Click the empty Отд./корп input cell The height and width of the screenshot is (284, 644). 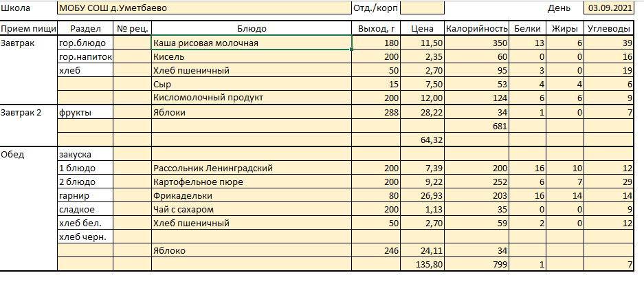[x=421, y=8]
